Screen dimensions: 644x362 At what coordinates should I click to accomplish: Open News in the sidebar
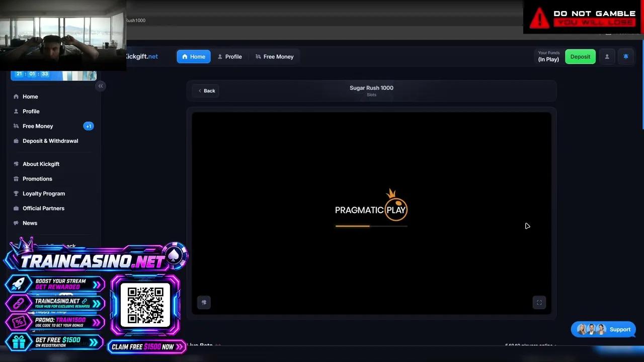coord(53,223)
